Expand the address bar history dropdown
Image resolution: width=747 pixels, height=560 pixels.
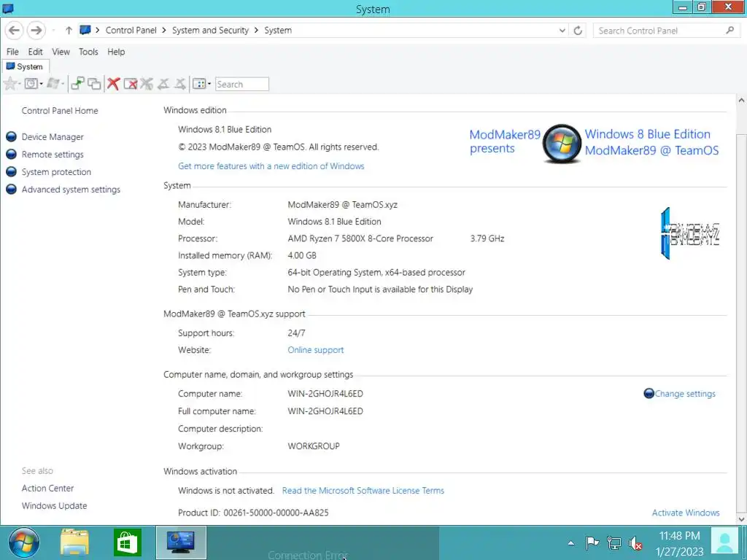pyautogui.click(x=562, y=31)
